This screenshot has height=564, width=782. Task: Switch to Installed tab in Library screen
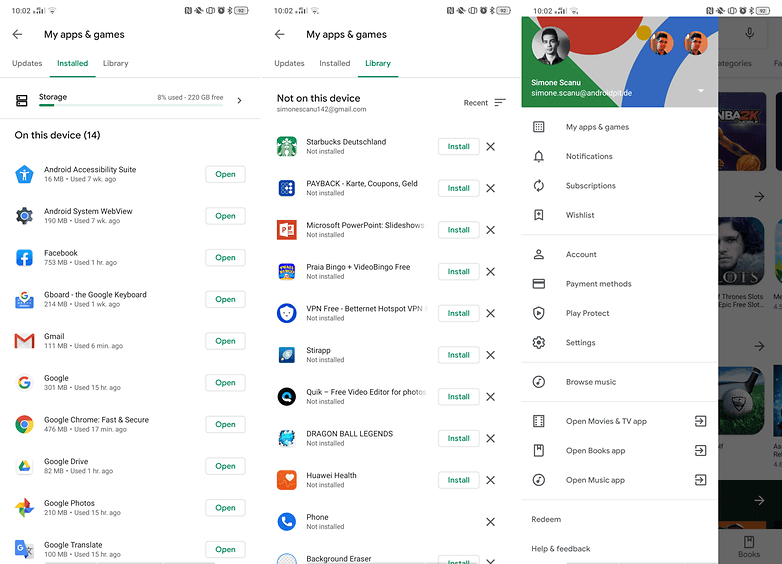coord(335,63)
